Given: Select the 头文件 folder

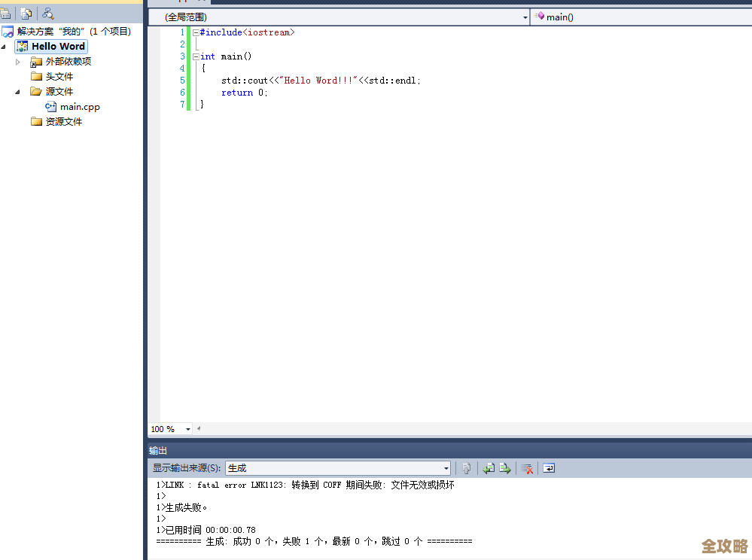Looking at the screenshot, I should pos(59,77).
